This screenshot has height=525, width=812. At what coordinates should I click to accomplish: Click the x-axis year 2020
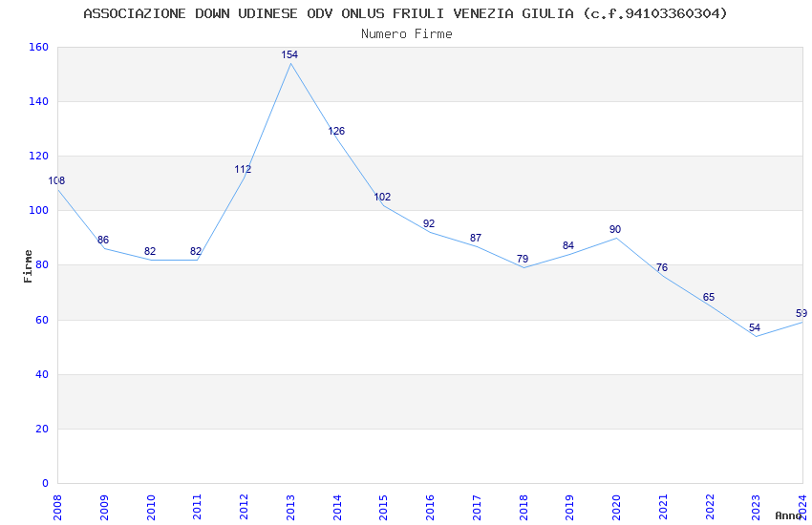click(x=616, y=508)
